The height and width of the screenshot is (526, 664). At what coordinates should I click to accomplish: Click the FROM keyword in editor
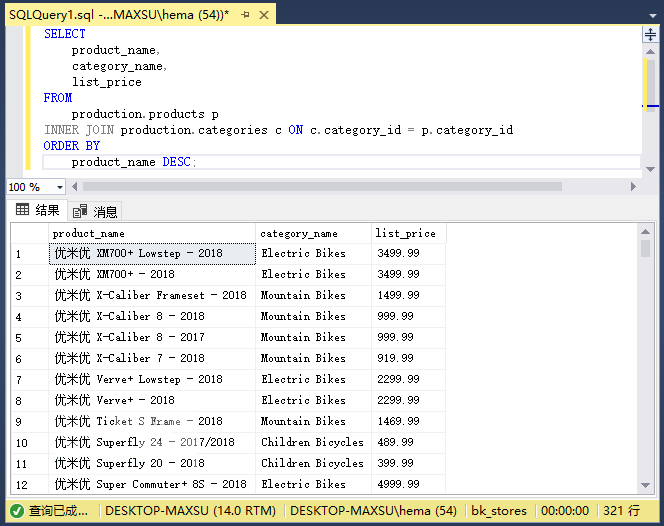pyautogui.click(x=58, y=98)
